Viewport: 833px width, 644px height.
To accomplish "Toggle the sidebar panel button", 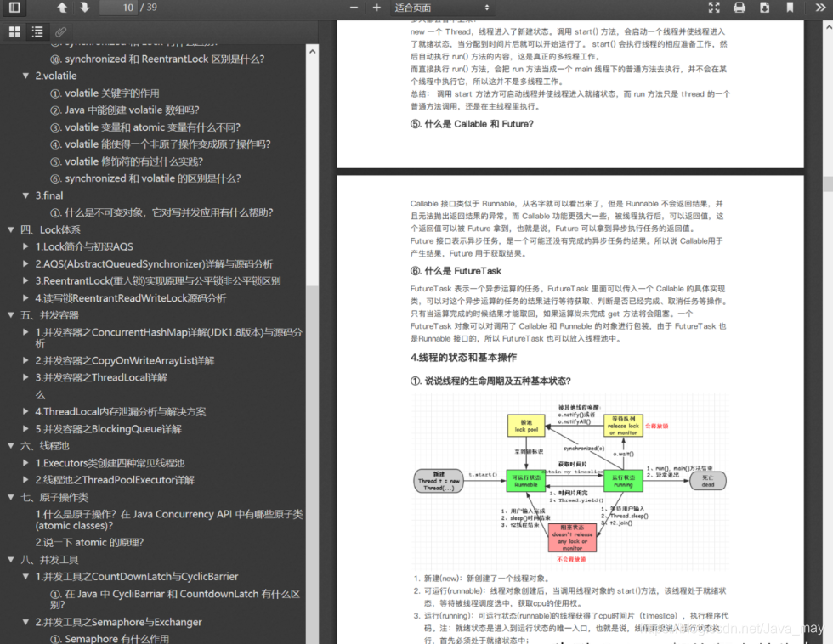I will pyautogui.click(x=15, y=8).
